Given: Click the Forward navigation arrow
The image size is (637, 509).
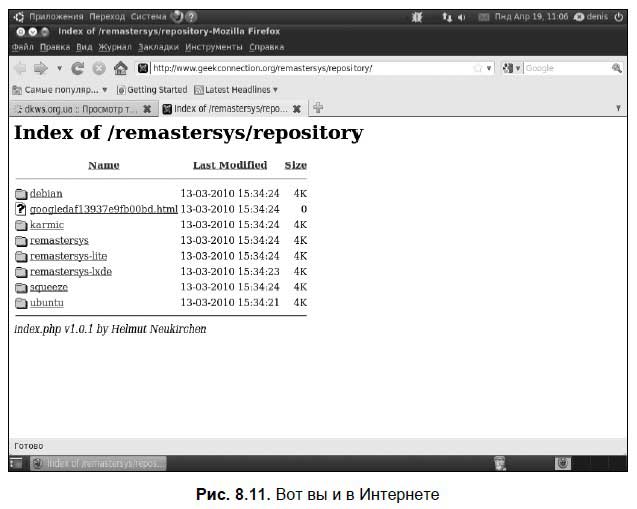Looking at the screenshot, I should click(x=41, y=68).
